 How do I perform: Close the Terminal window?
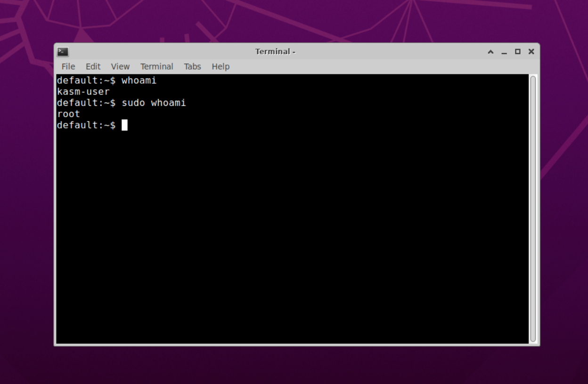[531, 52]
